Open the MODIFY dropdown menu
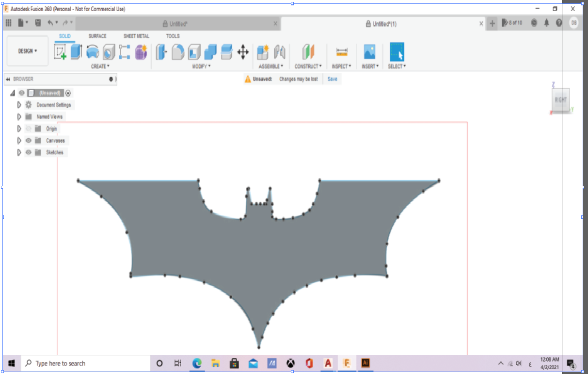Viewport: 588px width, 374px height. [202, 66]
